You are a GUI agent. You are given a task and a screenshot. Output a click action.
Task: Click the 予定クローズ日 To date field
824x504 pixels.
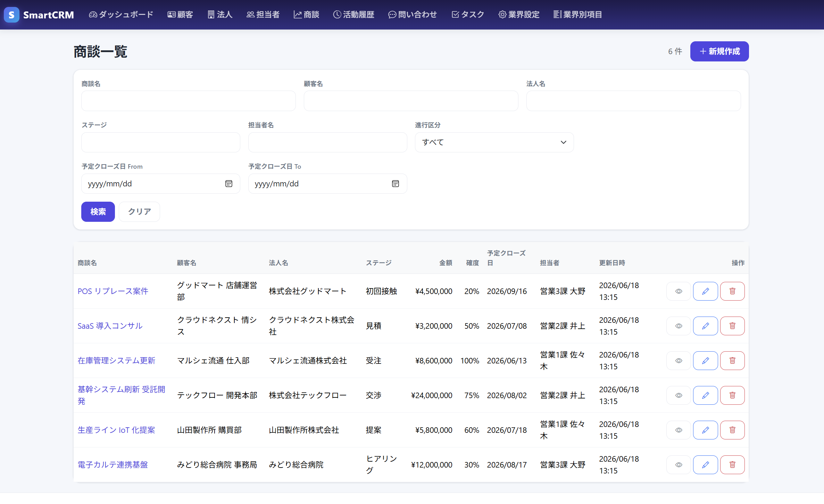pyautogui.click(x=328, y=184)
